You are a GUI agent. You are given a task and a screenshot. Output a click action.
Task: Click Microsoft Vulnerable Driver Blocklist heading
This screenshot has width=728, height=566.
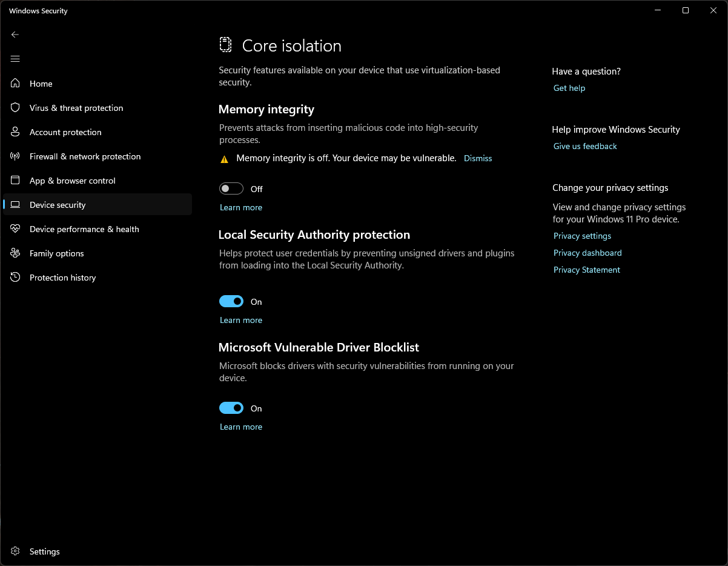pos(319,347)
